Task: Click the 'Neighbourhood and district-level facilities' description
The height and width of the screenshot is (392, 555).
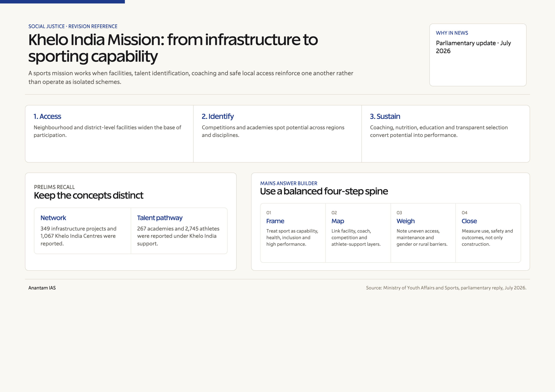Action: point(107,131)
